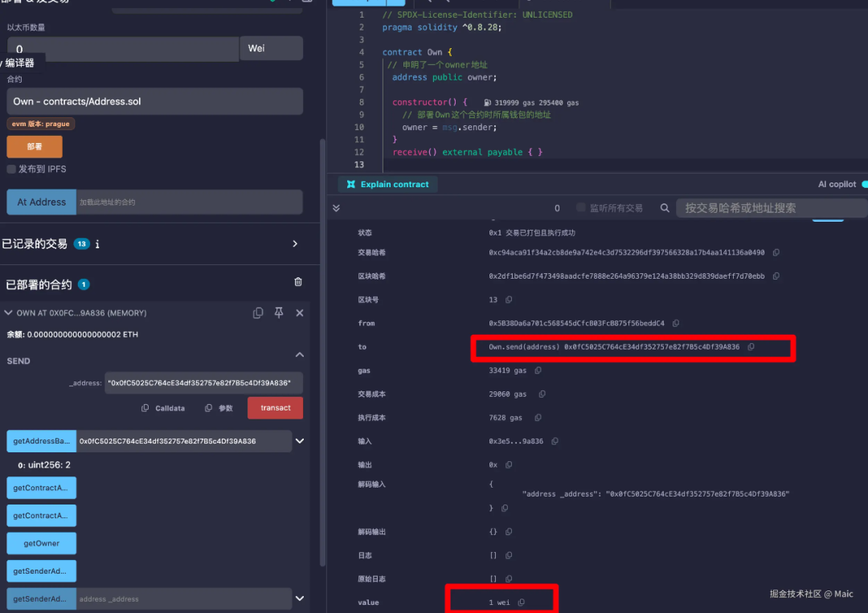Screen dimensions: 868x613
Task: Open the contract selector Own - contracts/Address.sol
Action: coord(155,101)
